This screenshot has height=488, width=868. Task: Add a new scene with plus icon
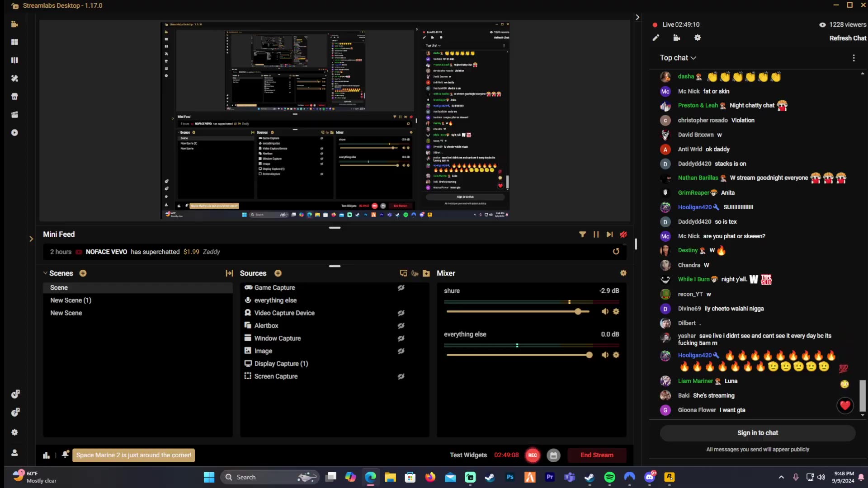pos(83,273)
